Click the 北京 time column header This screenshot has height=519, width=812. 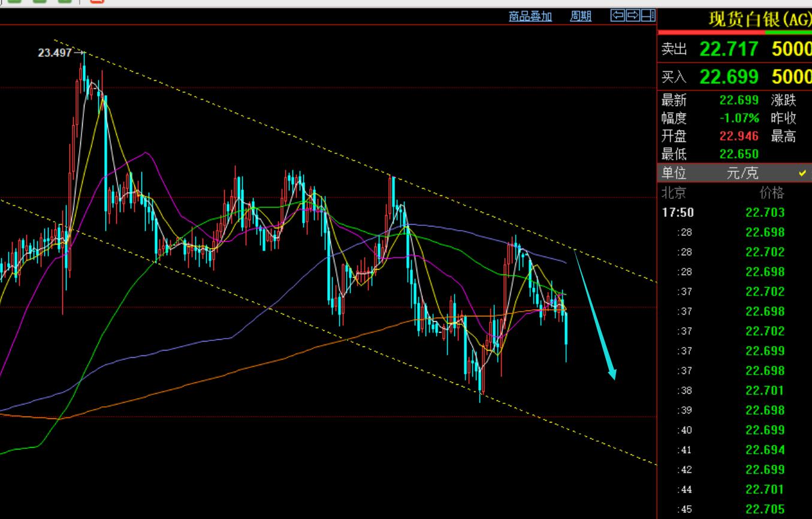pyautogui.click(x=674, y=193)
